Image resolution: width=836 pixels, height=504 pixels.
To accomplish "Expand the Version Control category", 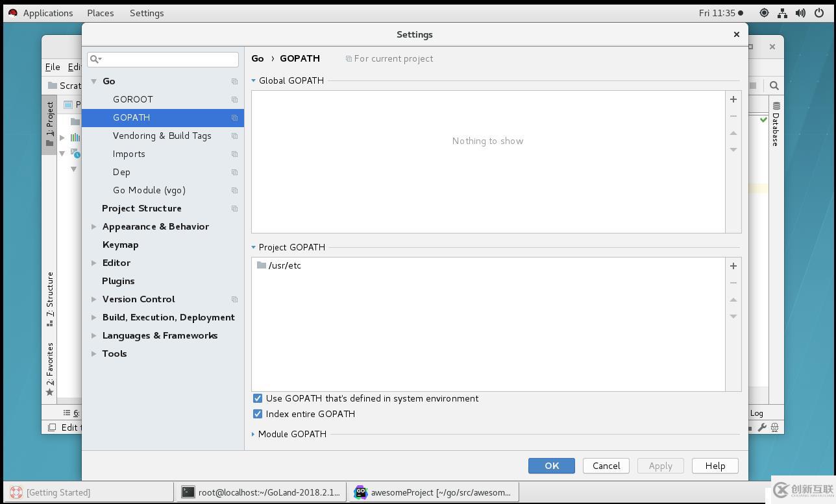I will coord(94,299).
